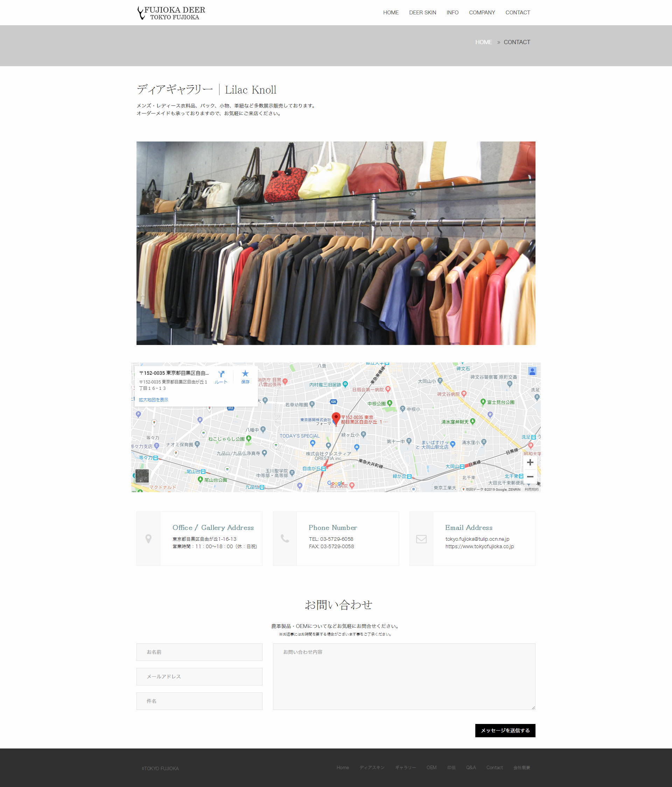Zoom out the map with minus button
672x787 pixels.
(x=530, y=477)
